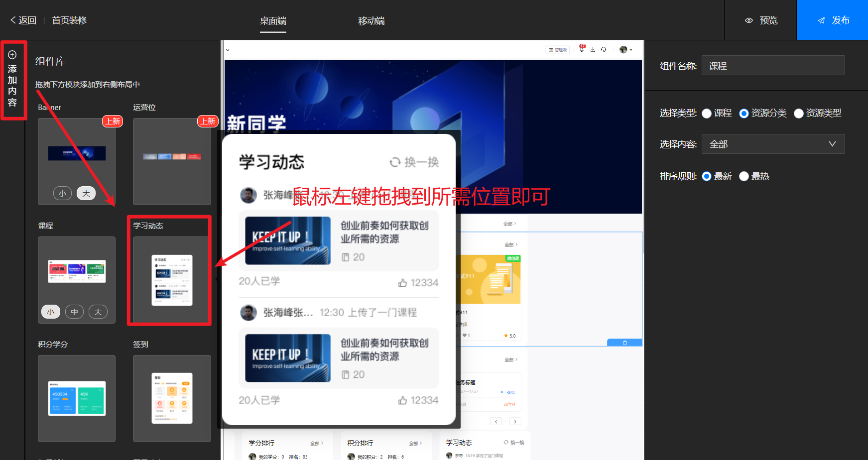
Task: Select 资源分类 radio option
Action: tap(744, 114)
